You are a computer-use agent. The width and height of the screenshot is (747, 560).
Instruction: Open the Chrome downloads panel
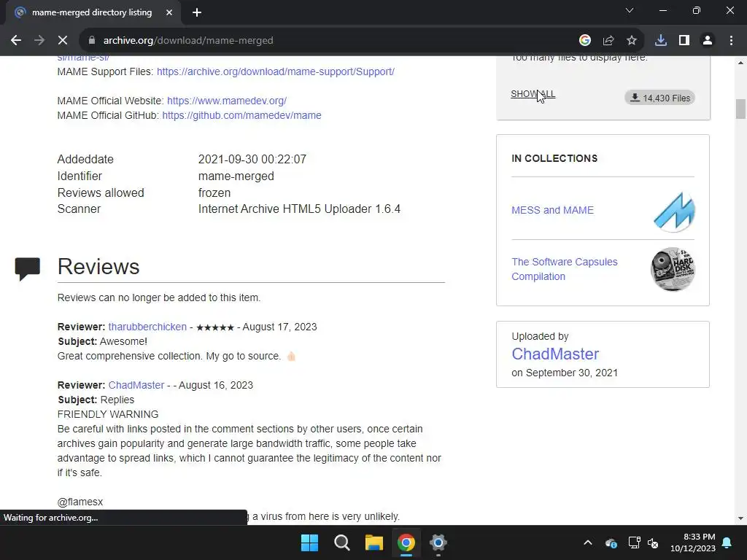tap(661, 41)
